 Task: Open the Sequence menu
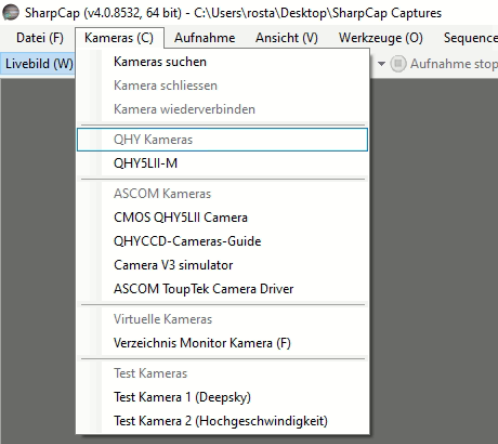[x=470, y=38]
